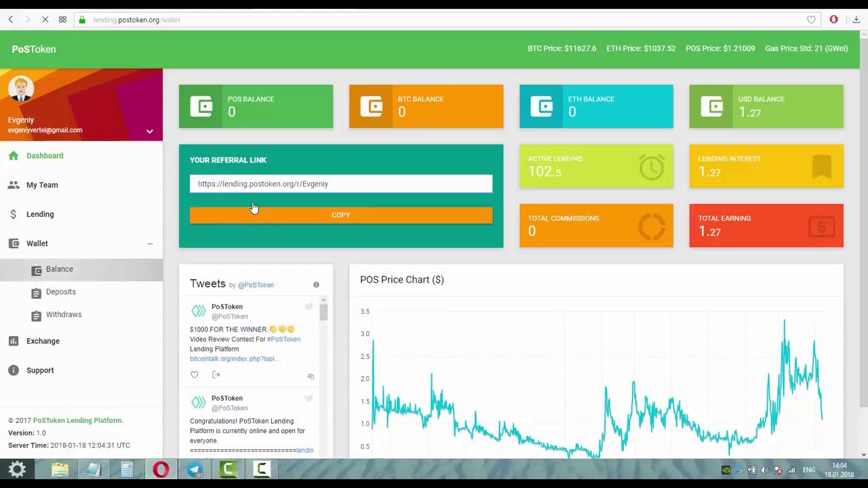Image resolution: width=868 pixels, height=488 pixels.
Task: Click the taskbar settings gear
Action: coord(17,469)
